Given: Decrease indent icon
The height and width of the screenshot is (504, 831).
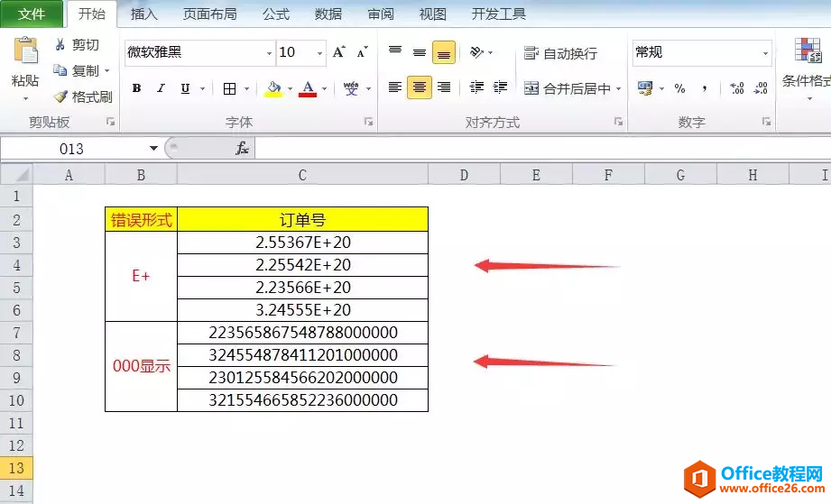Looking at the screenshot, I should 476,87.
